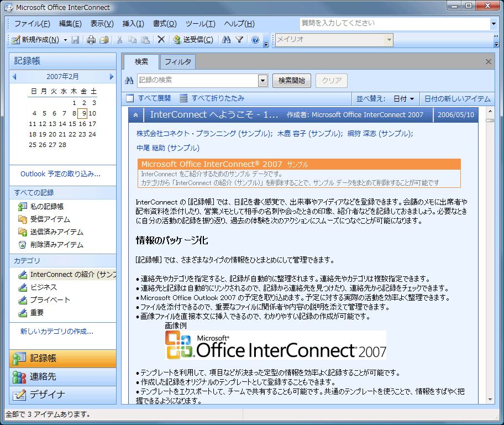Open contact link 中尾 継助 (サンプル)
Screen dimensions: 504x425
pyautogui.click(x=168, y=148)
